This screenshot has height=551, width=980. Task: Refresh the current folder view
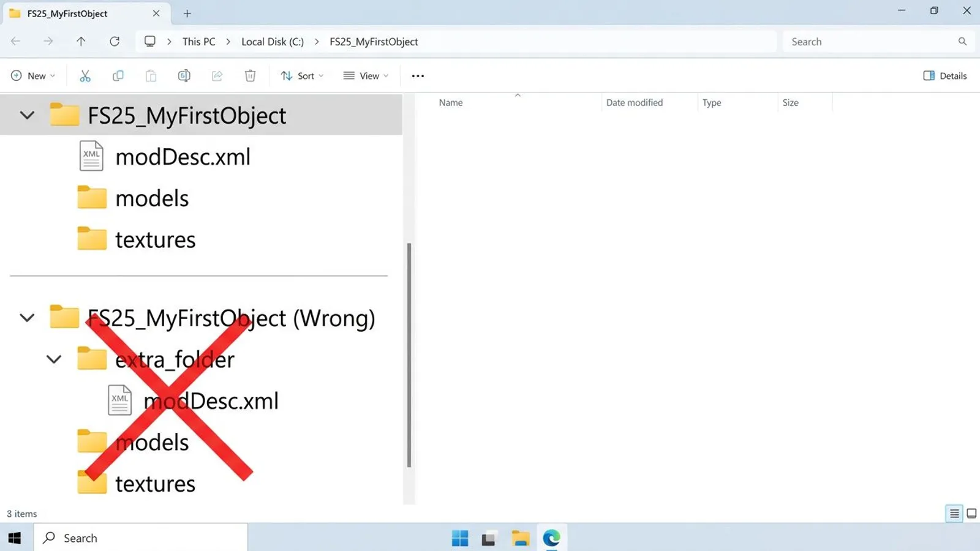coord(115,42)
